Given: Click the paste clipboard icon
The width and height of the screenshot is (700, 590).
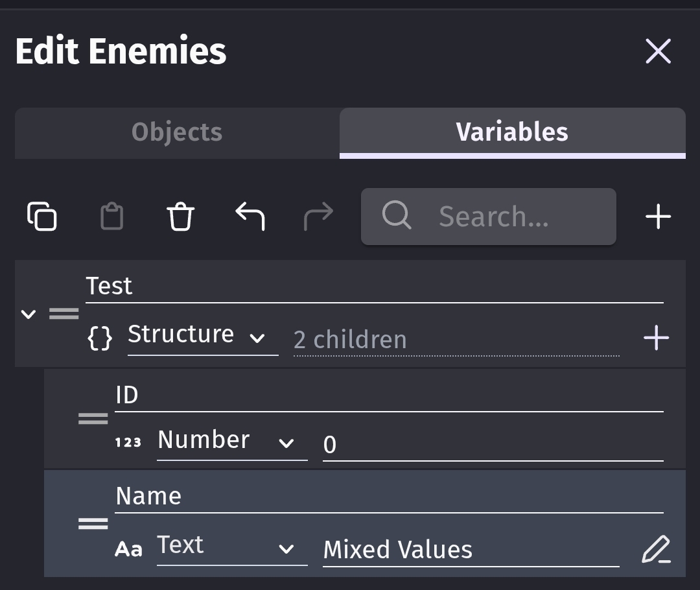Looking at the screenshot, I should coord(111,217).
